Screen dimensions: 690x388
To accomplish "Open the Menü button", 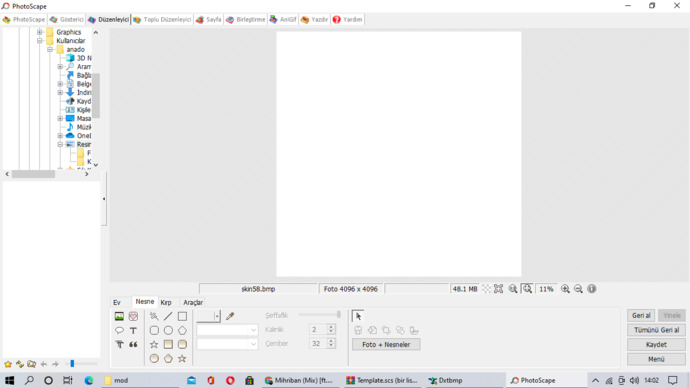I will 656,359.
